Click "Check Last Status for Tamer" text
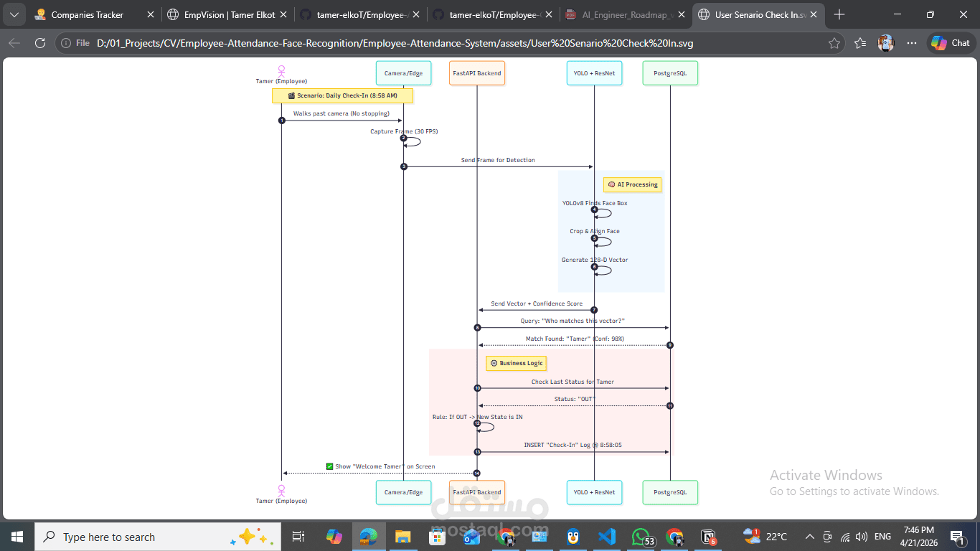The width and height of the screenshot is (980, 551). (x=573, y=382)
